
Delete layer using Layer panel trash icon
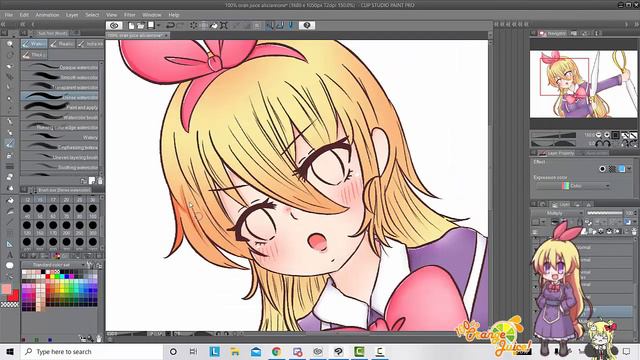pyautogui.click(x=633, y=231)
